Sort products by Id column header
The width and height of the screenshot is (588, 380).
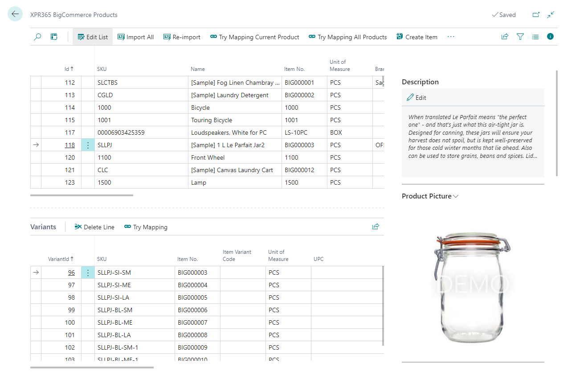click(x=69, y=69)
